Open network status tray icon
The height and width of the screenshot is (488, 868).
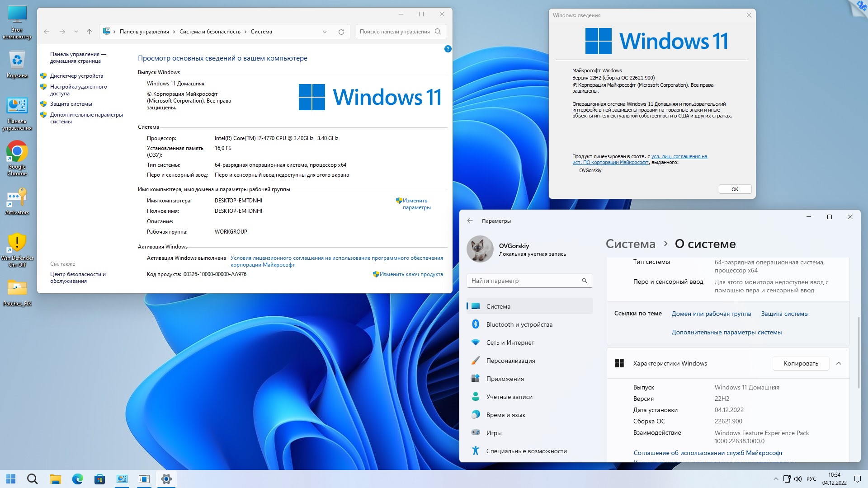[x=787, y=479]
